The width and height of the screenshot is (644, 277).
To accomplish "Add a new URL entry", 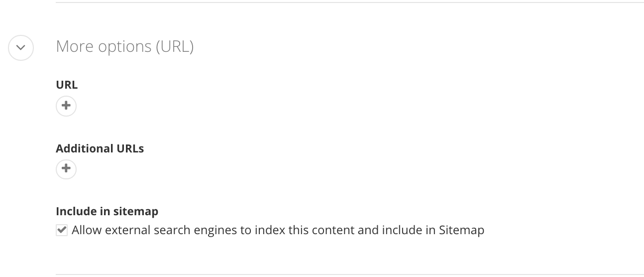I will [x=66, y=106].
